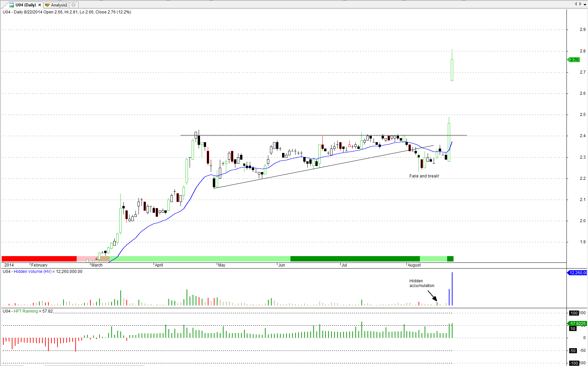Viewport: 588px width, 366px height.
Task: Click the blue 12,260,000 volume value label
Action: pos(577,273)
